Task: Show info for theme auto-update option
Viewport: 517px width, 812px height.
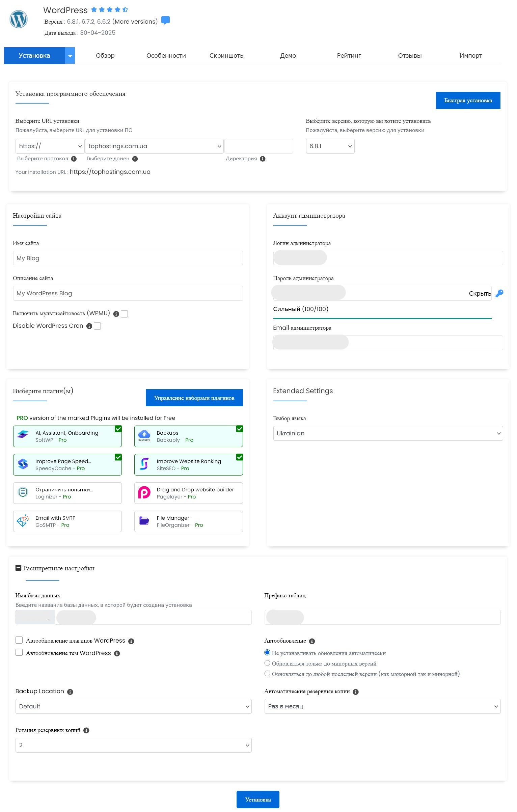Action: coord(117,654)
